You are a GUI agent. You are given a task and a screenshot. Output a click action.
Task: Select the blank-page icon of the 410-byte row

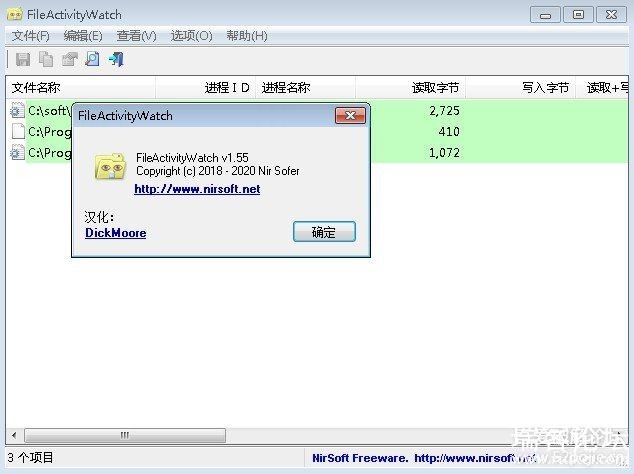click(18, 131)
